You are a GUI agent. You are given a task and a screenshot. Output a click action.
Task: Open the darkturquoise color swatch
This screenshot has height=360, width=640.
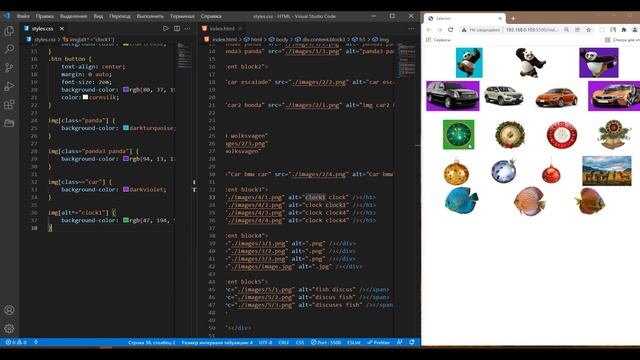[x=126, y=128]
